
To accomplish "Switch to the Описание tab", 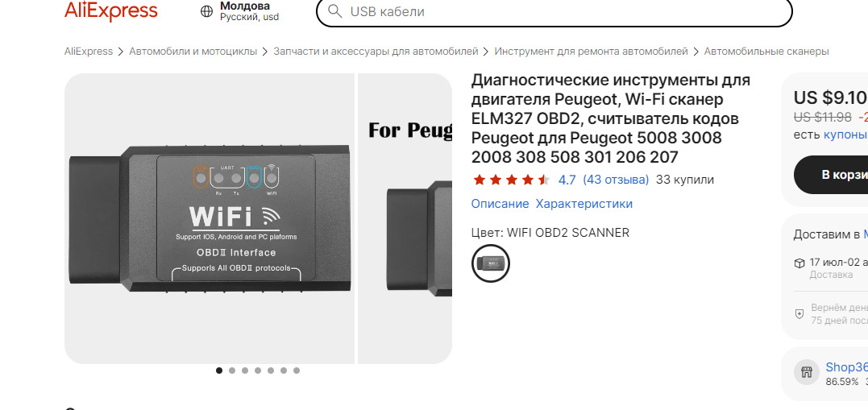I will (500, 204).
